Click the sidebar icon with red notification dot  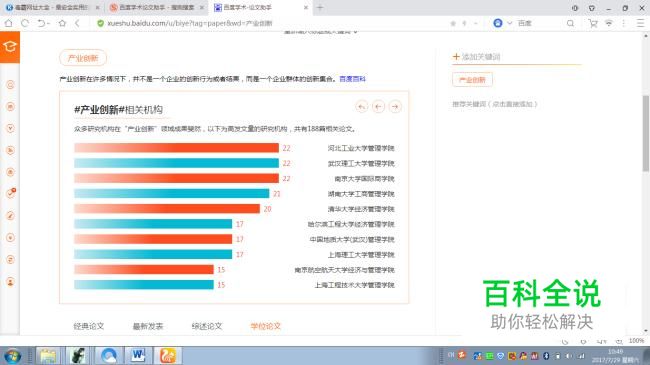point(10,193)
